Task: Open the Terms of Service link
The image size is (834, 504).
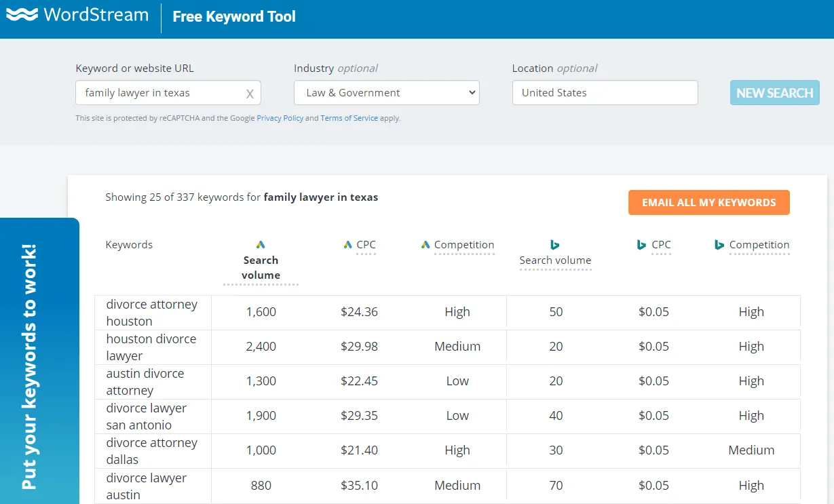Action: 349,118
